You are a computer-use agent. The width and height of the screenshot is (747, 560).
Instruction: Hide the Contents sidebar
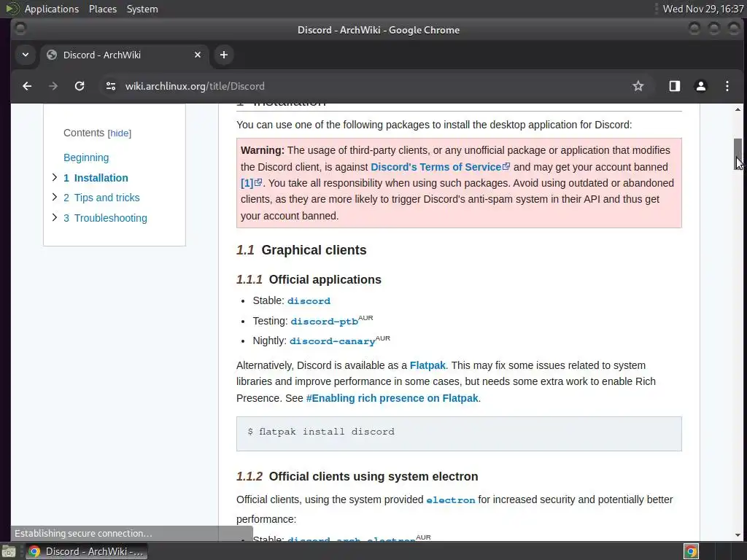click(120, 133)
